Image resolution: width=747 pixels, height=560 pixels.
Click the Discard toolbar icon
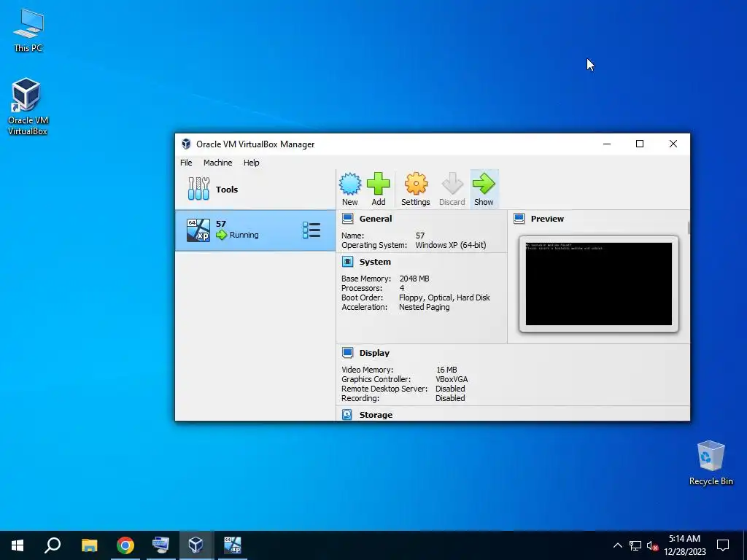coord(452,184)
